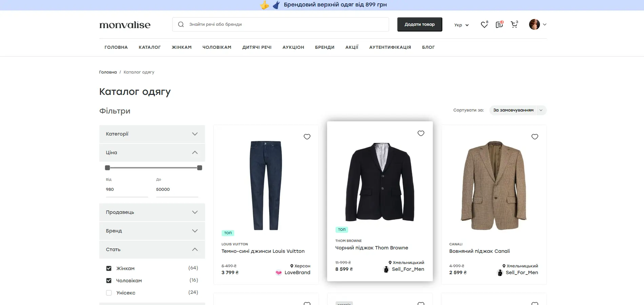Click the ТОП badge on Louis Vuitton jeans

coord(228,233)
